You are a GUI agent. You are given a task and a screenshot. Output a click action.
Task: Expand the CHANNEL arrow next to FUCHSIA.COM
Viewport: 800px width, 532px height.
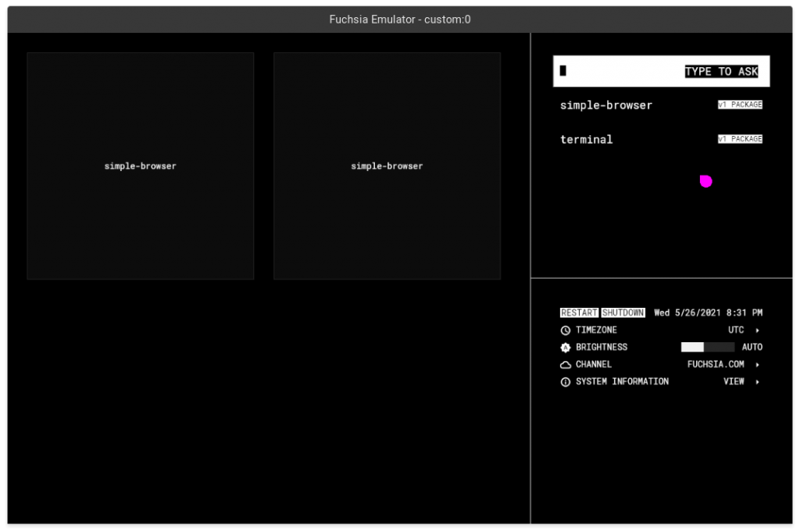click(757, 365)
